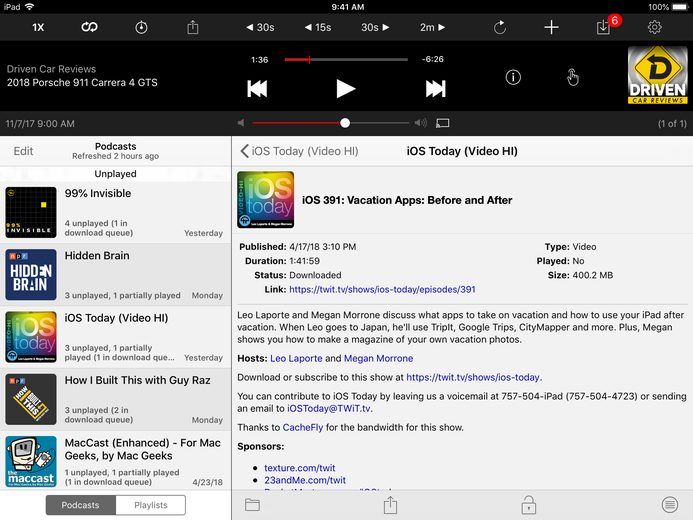Open the Leo Laporte host link
The height and width of the screenshot is (520, 693).
296,358
